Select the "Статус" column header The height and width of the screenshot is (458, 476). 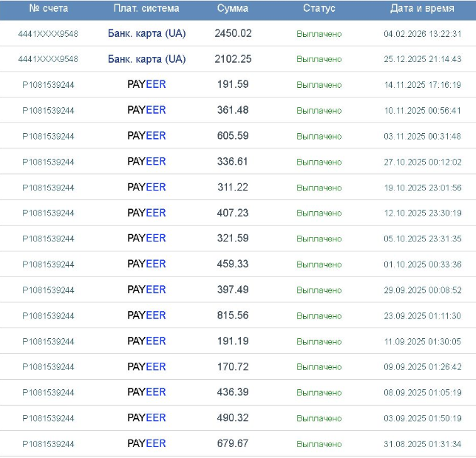point(319,9)
